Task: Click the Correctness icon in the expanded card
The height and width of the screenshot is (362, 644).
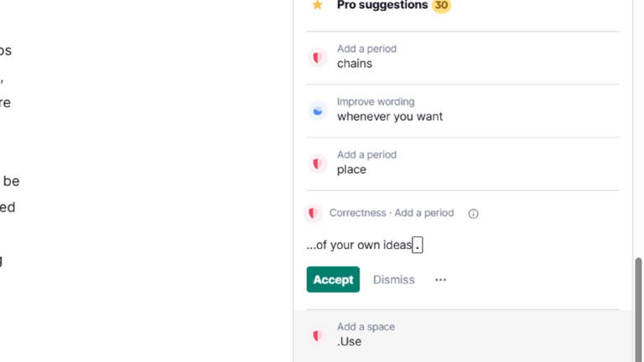Action: 314,214
